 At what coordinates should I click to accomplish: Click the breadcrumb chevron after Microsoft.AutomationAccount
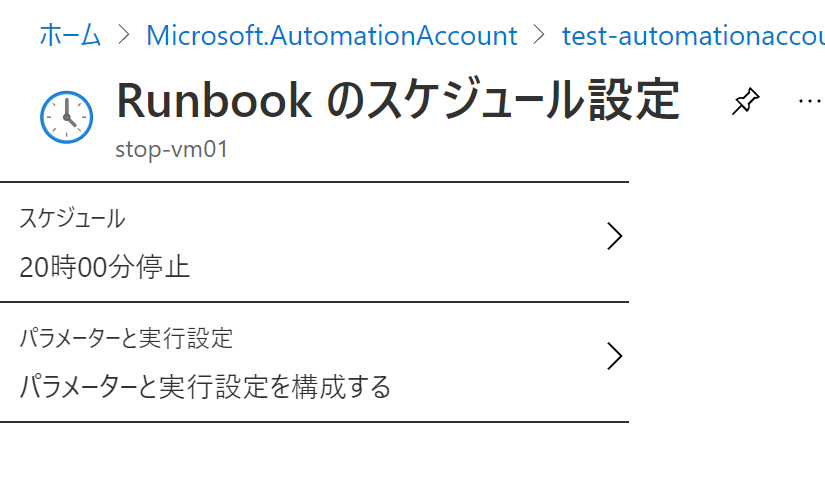pos(539,36)
